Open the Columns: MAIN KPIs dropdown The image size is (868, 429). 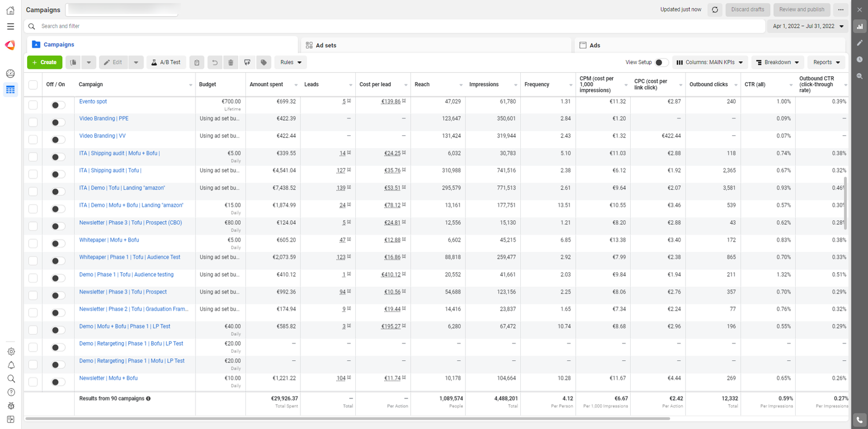point(710,62)
